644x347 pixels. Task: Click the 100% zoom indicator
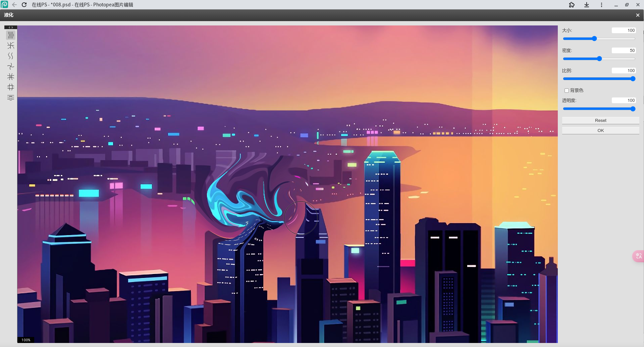coord(26,340)
